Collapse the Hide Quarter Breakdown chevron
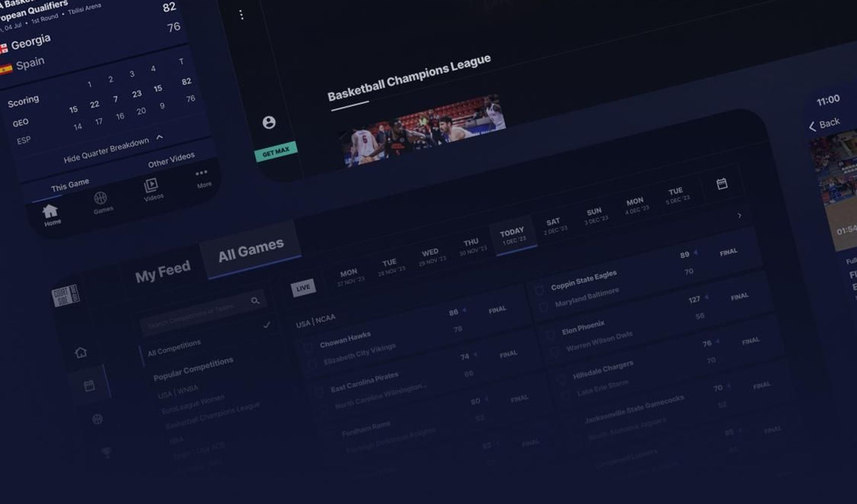Viewport: 857px width, 504px height. pos(159,137)
